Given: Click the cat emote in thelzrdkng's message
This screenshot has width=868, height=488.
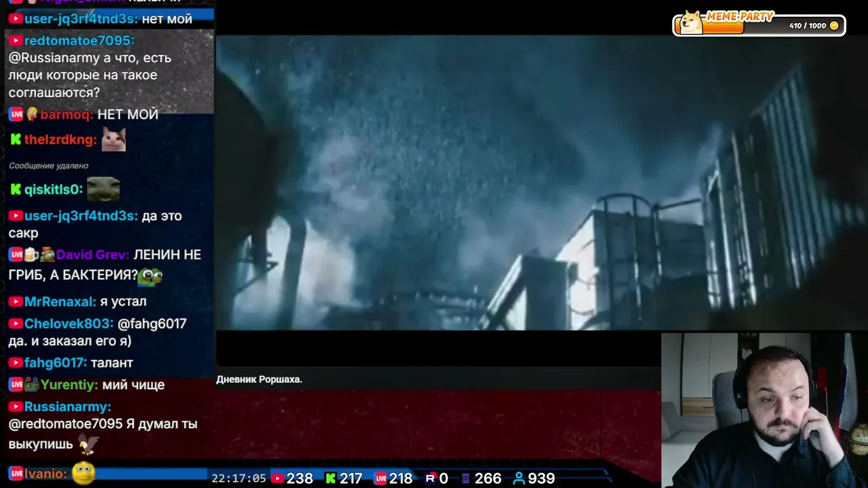Looking at the screenshot, I should click(x=113, y=140).
